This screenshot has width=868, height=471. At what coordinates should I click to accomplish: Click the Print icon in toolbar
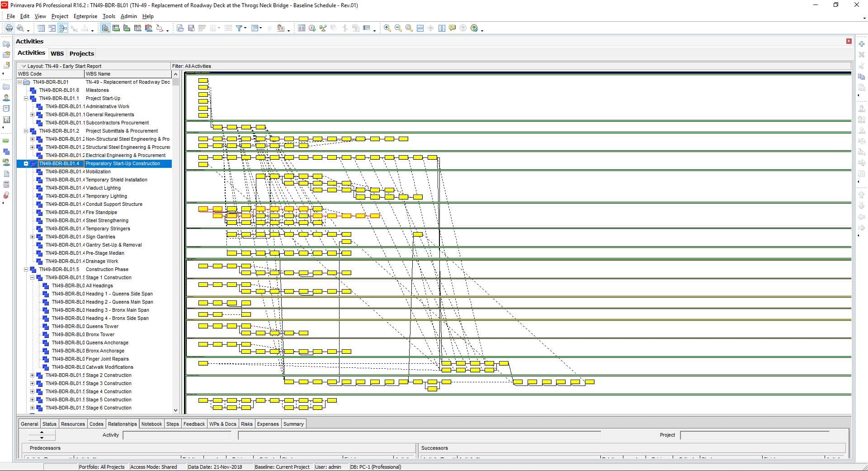[9, 28]
